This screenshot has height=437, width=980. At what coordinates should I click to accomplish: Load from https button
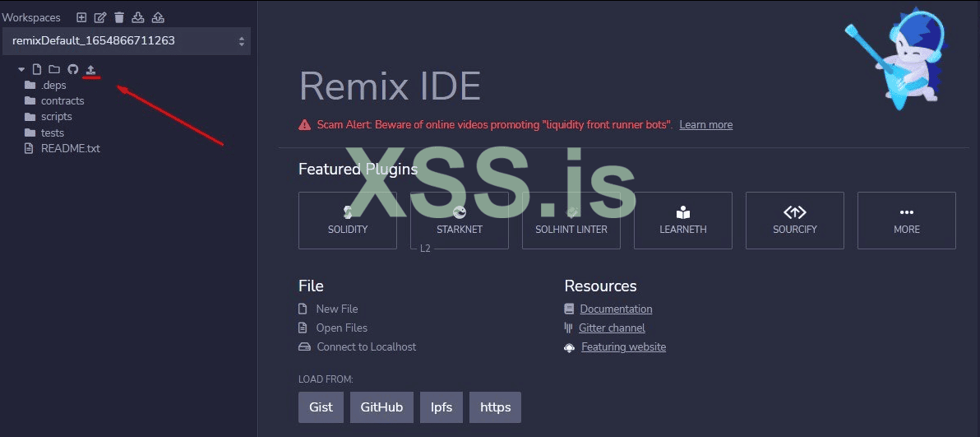click(x=496, y=407)
